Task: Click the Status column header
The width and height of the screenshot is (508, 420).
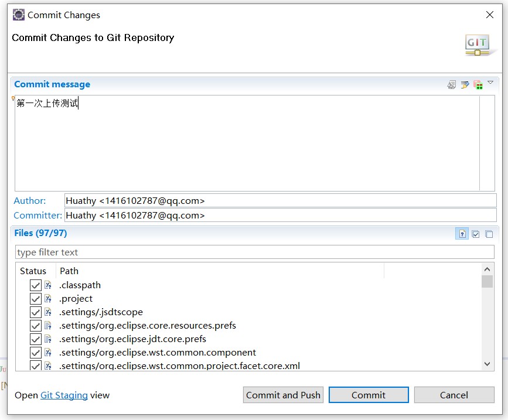Action: tap(33, 271)
